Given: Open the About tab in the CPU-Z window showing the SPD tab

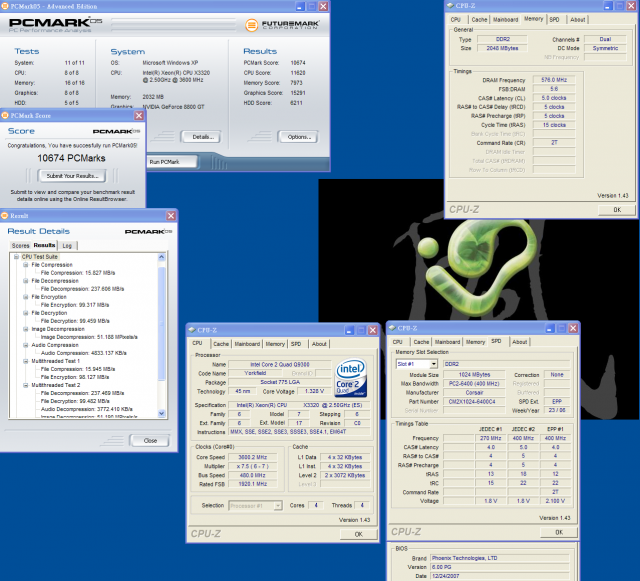Looking at the screenshot, I should [520, 342].
